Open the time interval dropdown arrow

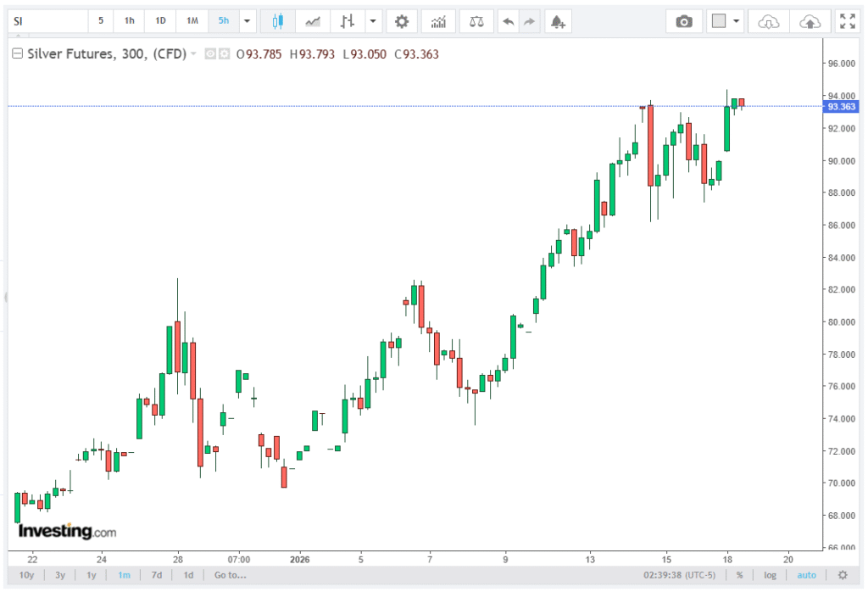coord(247,21)
